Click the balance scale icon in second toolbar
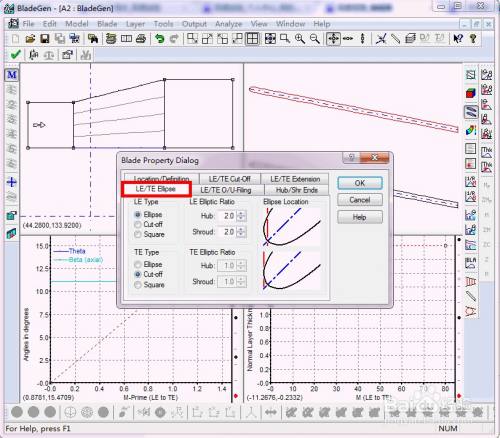500x438 pixels. tap(49, 55)
